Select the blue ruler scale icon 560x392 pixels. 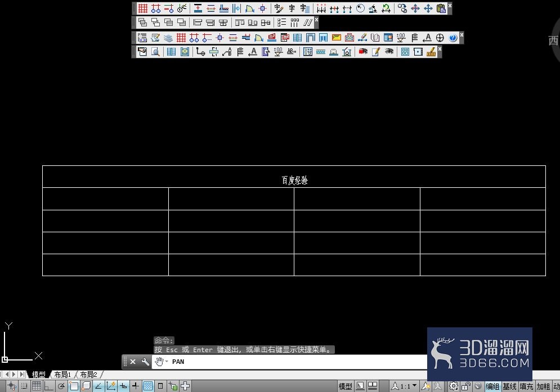(321, 52)
